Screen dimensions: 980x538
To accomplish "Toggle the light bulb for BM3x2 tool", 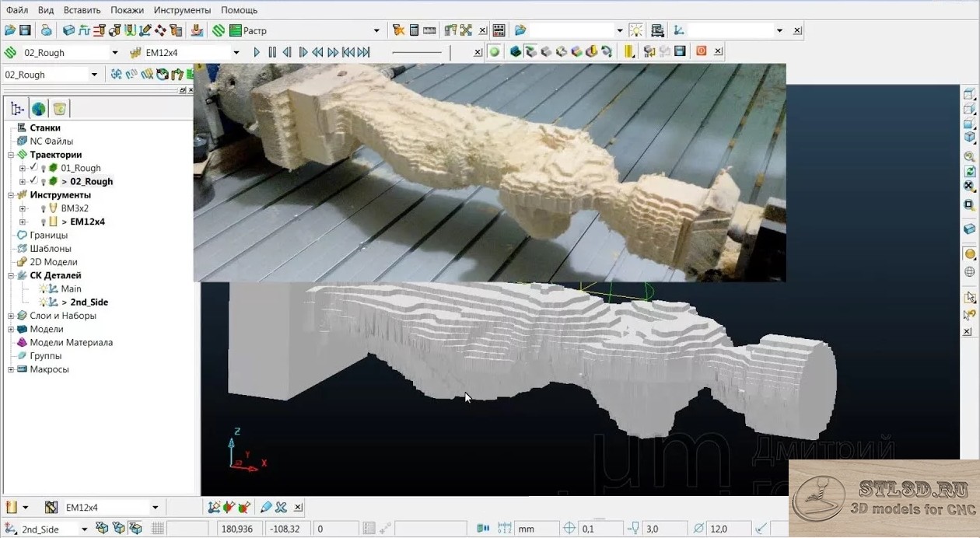I will [44, 208].
